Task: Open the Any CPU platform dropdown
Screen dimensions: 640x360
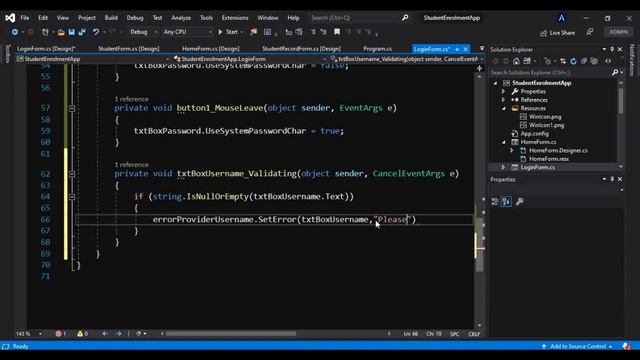Action: (x=187, y=32)
